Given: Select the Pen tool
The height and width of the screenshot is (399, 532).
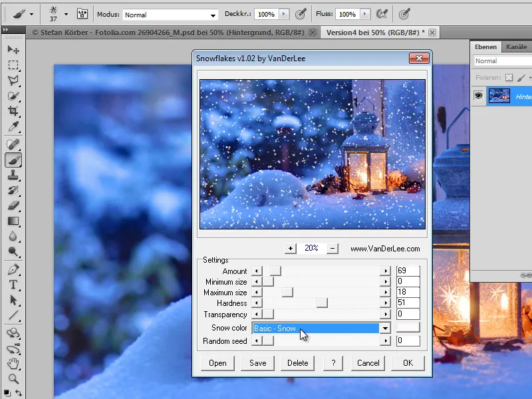Looking at the screenshot, I should coord(13,269).
